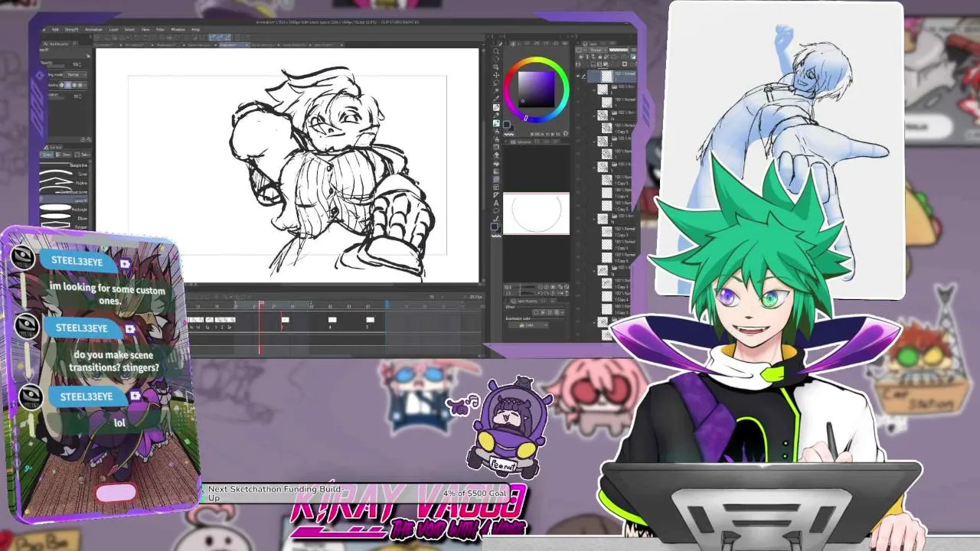980x551 pixels.
Task: Choose the Ellipse sub tool
Action: point(64,218)
